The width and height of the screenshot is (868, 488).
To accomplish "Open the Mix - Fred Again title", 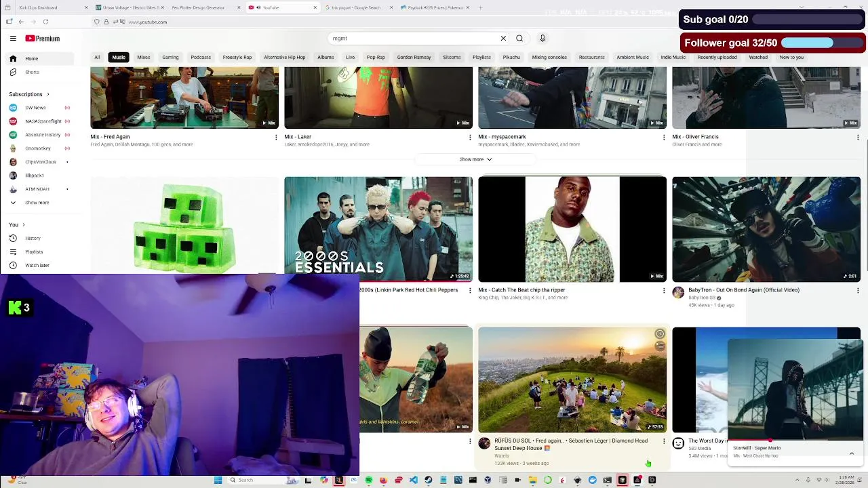I will coord(110,137).
